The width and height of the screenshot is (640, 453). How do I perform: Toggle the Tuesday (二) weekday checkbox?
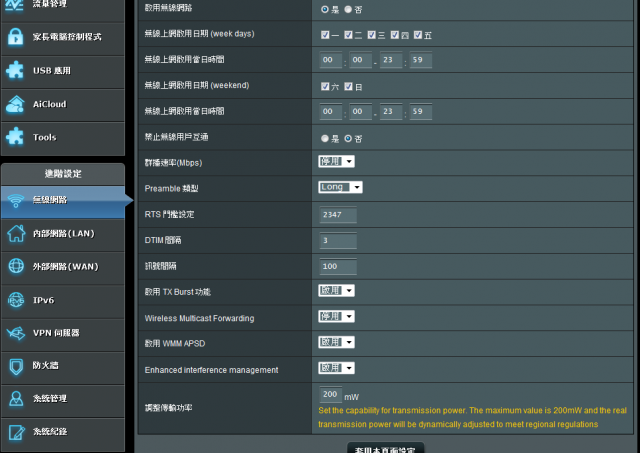tap(348, 35)
